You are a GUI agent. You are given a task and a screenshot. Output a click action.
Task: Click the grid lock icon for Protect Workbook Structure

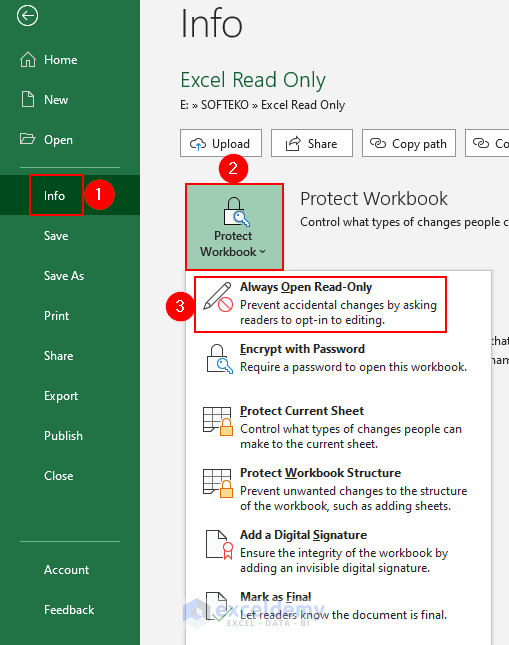click(x=218, y=483)
